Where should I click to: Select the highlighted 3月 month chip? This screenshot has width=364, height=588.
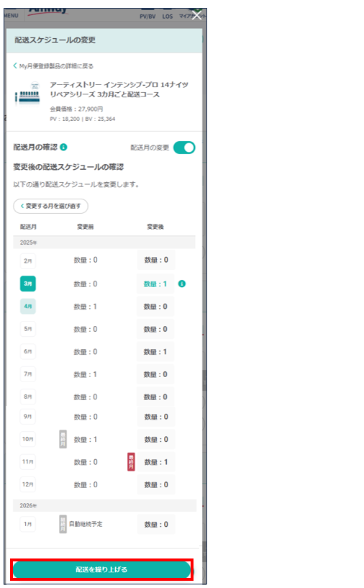click(28, 284)
